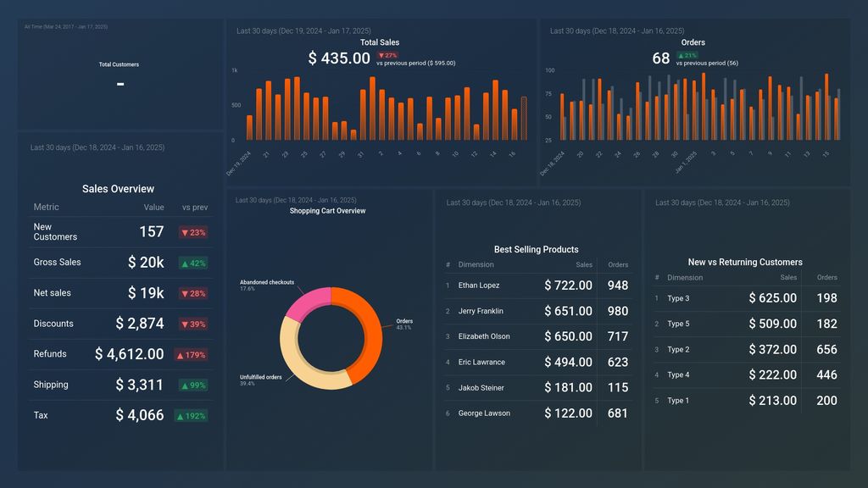868x488 pixels.
Task: Click the Gross Sales 42% increase badge
Action: [x=193, y=263]
